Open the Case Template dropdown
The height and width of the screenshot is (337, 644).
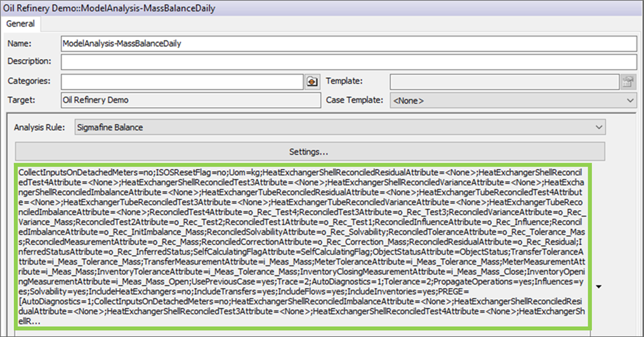[513, 100]
